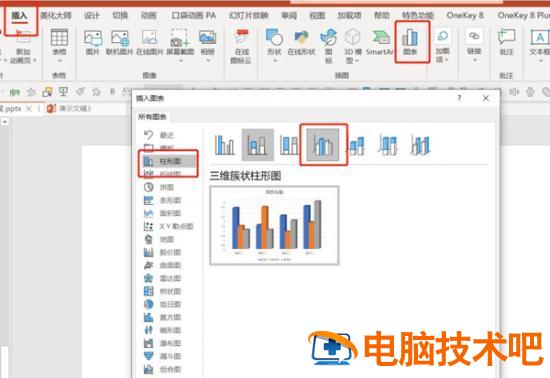The width and height of the screenshot is (550, 378).
Task: Choose the 三维簇状柱形图 chart subtype icon
Action: (x=323, y=144)
